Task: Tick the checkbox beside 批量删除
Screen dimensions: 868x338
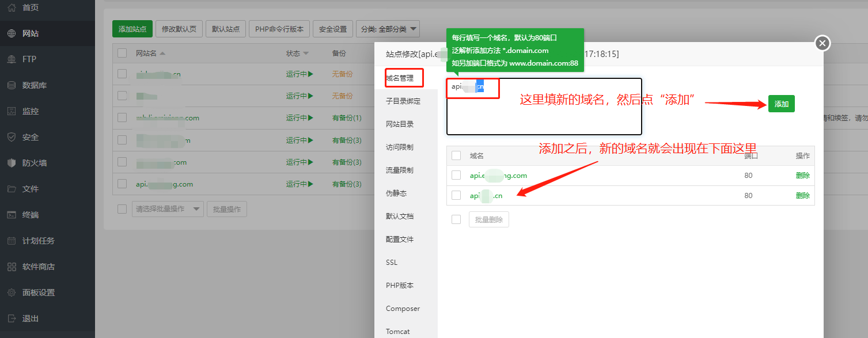Action: 456,219
